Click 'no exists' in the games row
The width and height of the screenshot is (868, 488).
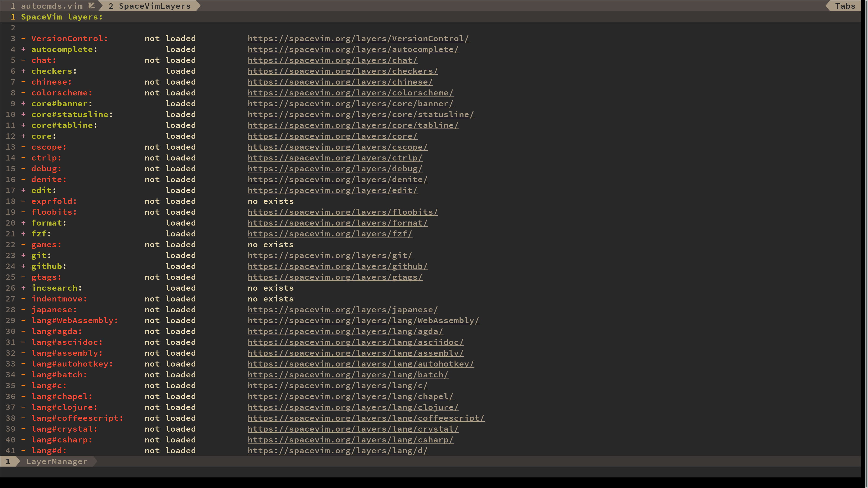[x=271, y=245]
